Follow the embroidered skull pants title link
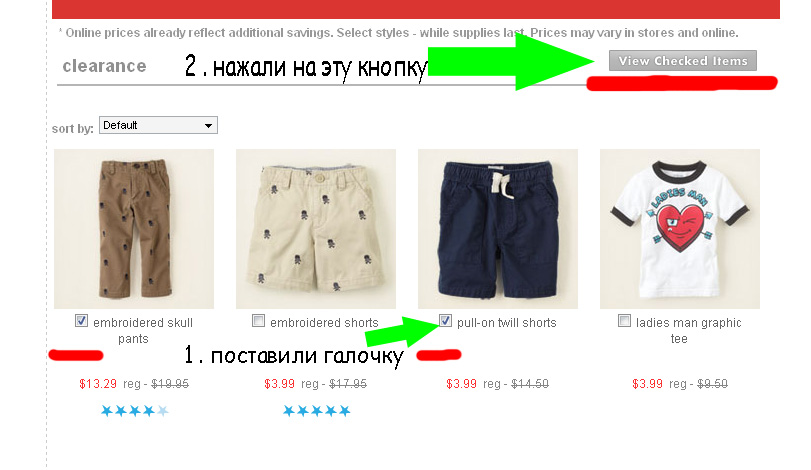This screenshot has width=811, height=470. 142,330
